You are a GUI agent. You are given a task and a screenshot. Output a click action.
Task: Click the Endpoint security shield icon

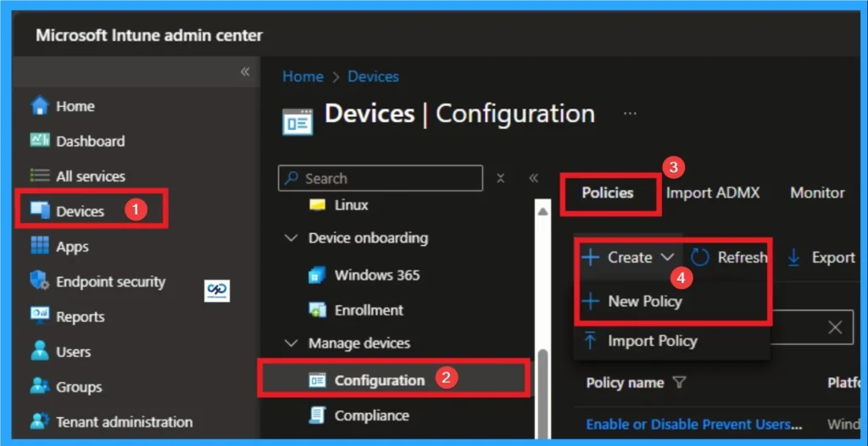(40, 282)
